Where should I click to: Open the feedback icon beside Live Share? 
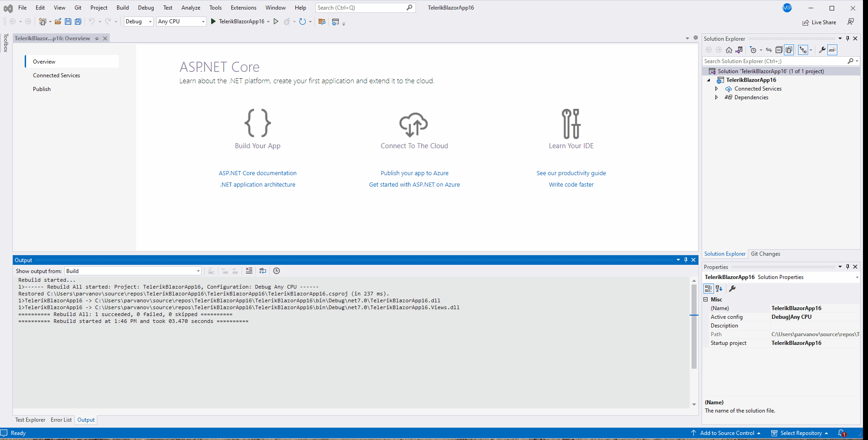click(851, 21)
